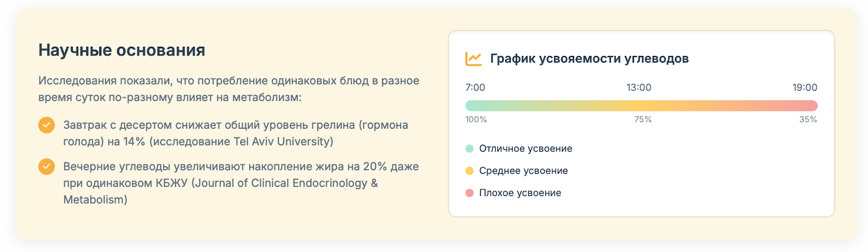Click the Научные основания heading
The height and width of the screenshot is (252, 868).
click(x=122, y=51)
